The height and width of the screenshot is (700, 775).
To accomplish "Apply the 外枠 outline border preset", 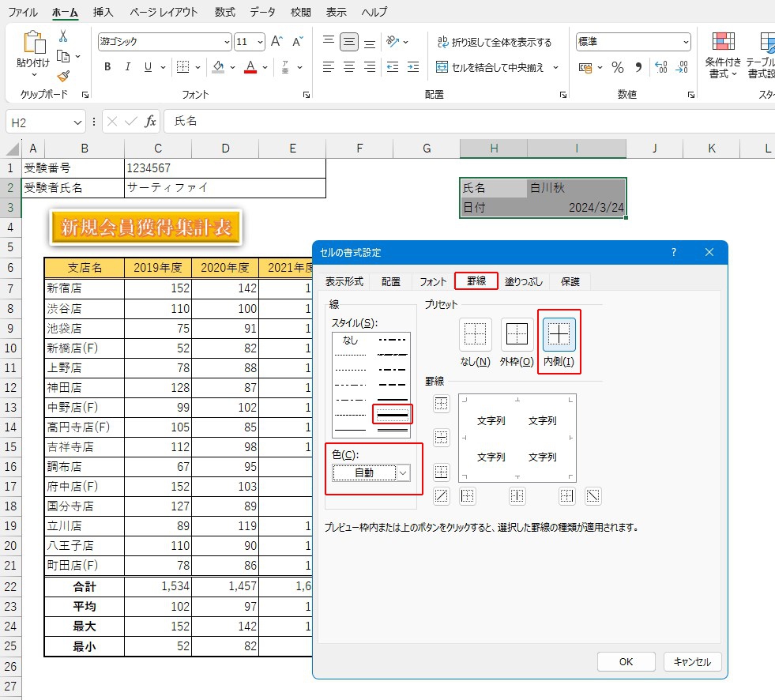I will [x=517, y=334].
